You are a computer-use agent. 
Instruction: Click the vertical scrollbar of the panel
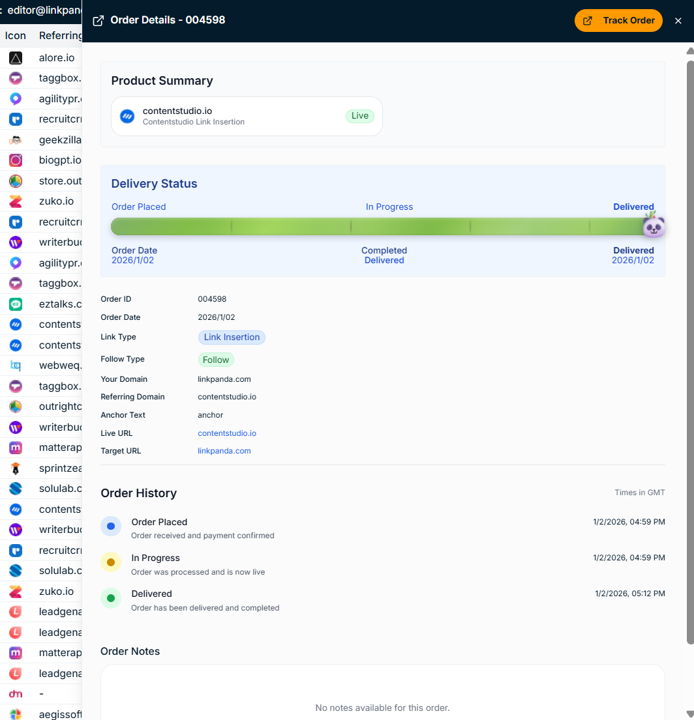[690, 351]
